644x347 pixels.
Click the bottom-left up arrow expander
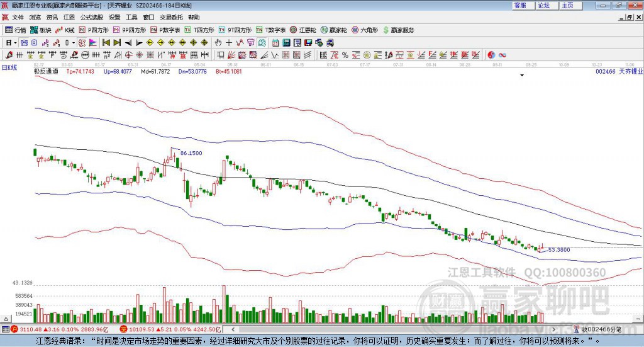(6, 319)
